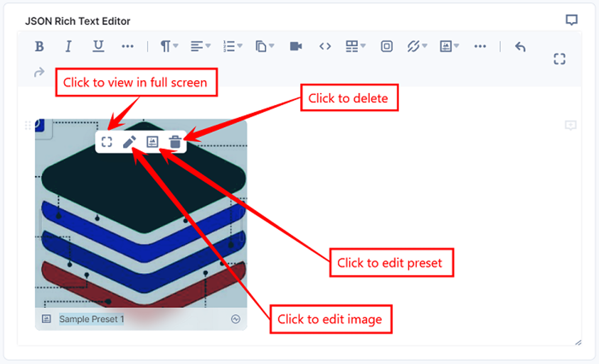This screenshot has height=364, width=599.
Task: Open field comments icon in top right
Action: coord(572,20)
